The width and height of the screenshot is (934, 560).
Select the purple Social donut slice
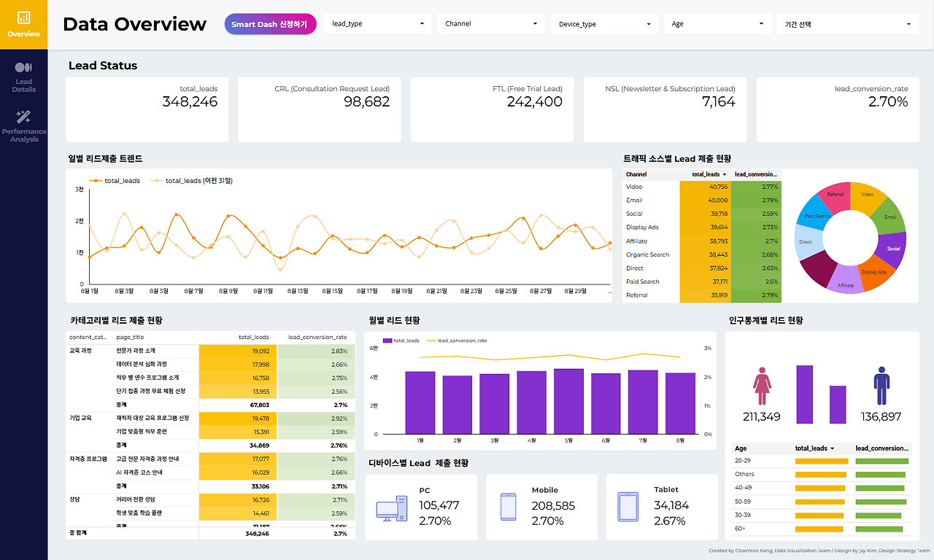pos(891,249)
